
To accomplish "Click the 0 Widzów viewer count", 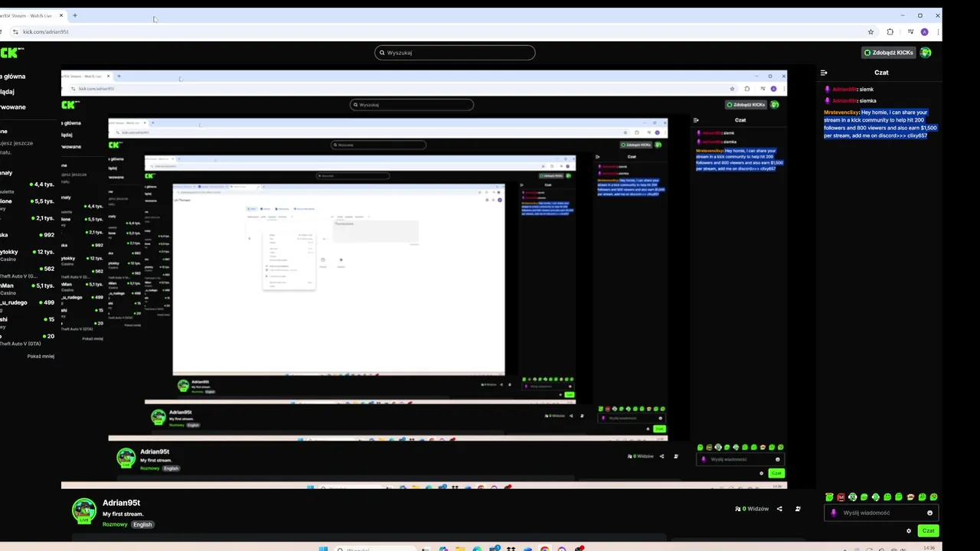I will pyautogui.click(x=756, y=509).
